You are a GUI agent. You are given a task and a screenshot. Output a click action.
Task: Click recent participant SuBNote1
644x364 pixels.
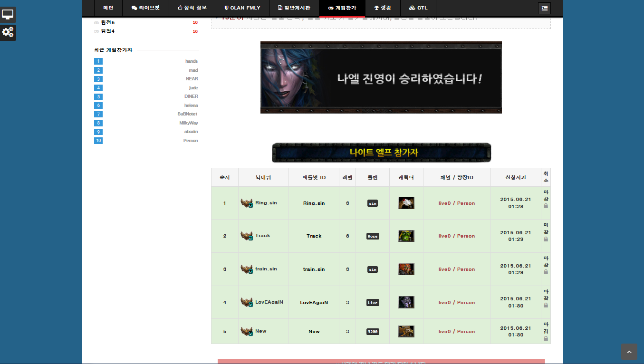pyautogui.click(x=188, y=114)
